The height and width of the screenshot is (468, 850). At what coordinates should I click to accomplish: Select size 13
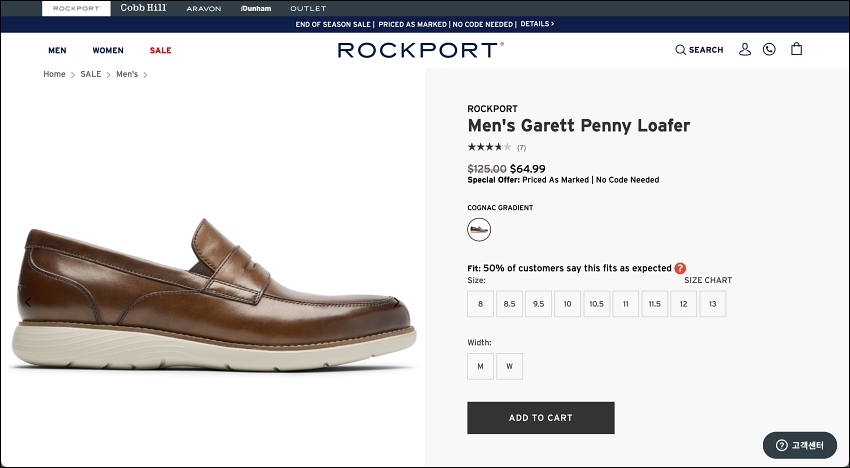713,304
